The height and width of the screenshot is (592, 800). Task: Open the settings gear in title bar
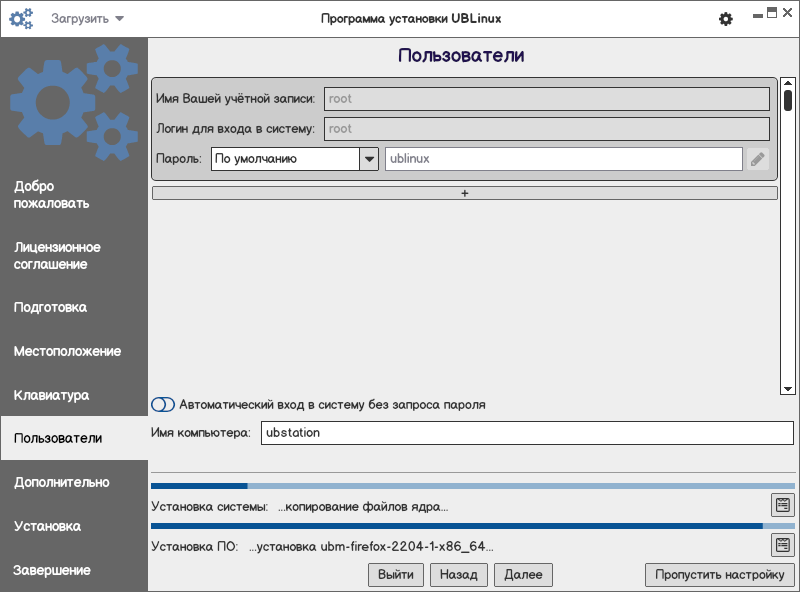coord(726,19)
